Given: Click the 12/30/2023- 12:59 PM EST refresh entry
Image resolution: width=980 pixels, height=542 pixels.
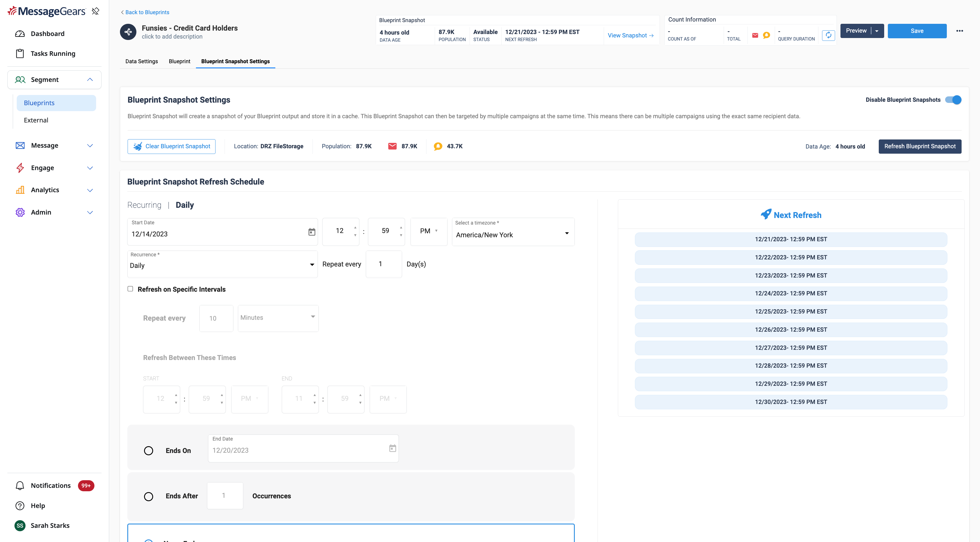Looking at the screenshot, I should [791, 402].
